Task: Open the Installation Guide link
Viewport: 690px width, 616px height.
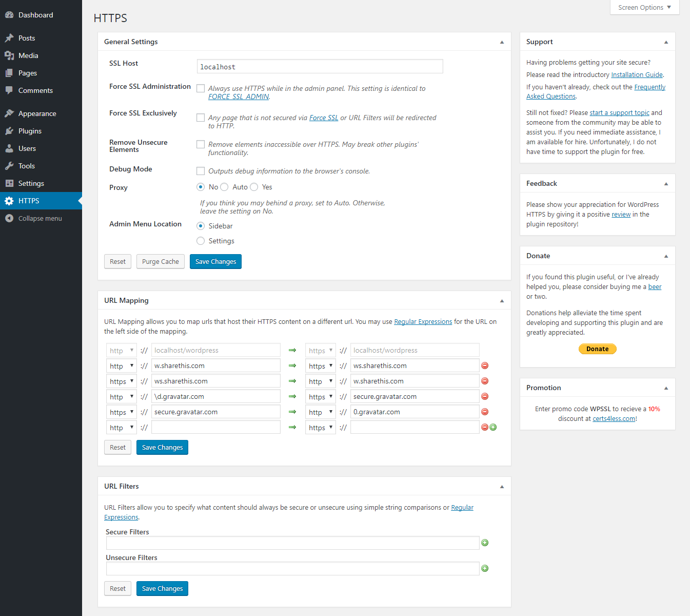Action: point(637,74)
